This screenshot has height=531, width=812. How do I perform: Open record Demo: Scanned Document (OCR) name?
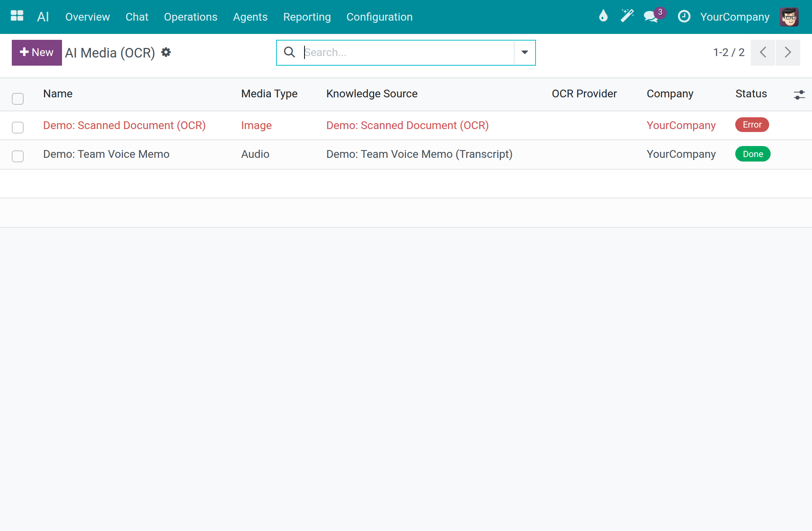[124, 125]
